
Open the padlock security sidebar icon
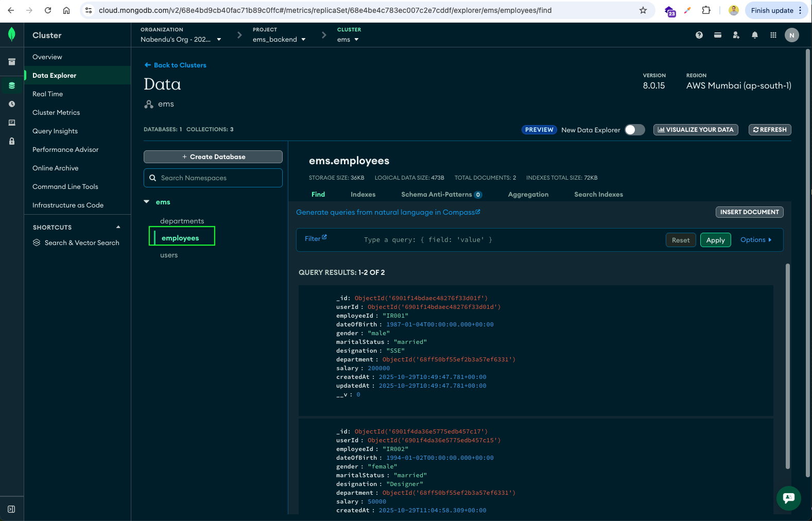click(12, 141)
